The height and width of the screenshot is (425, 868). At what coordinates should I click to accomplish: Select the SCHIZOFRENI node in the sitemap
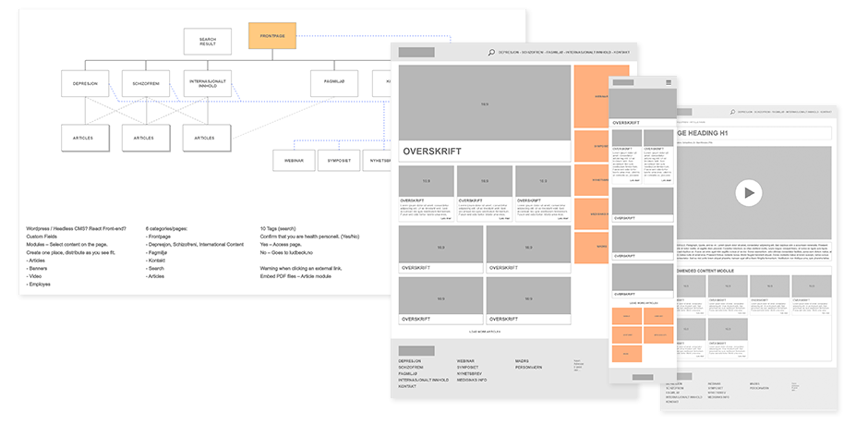pos(146,84)
